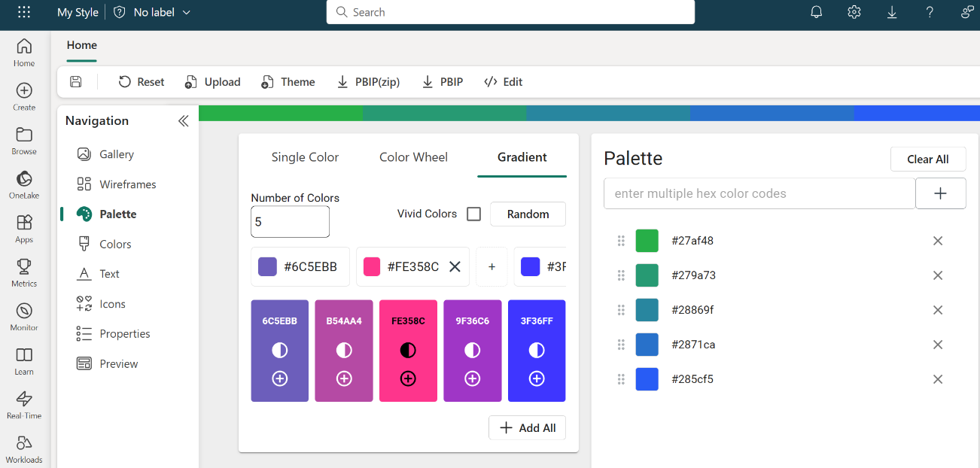Remove the #FE358C gradient stop
The image size is (980, 468).
coord(455,266)
